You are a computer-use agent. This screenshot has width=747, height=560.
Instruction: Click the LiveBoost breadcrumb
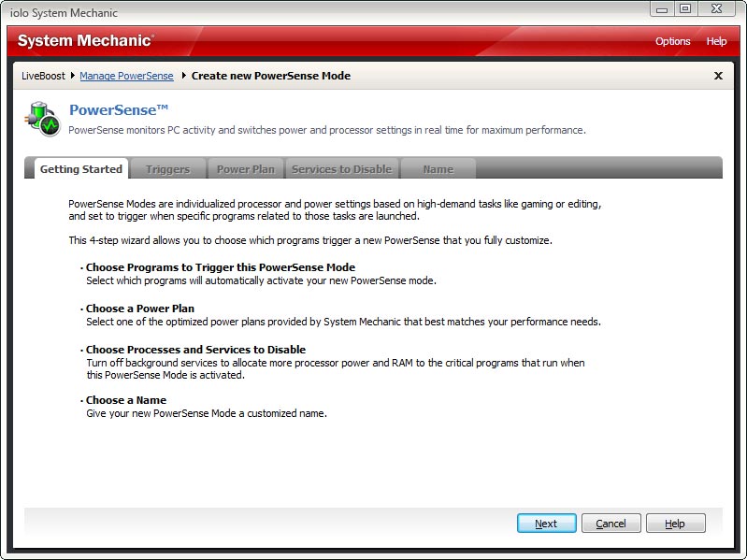43,76
